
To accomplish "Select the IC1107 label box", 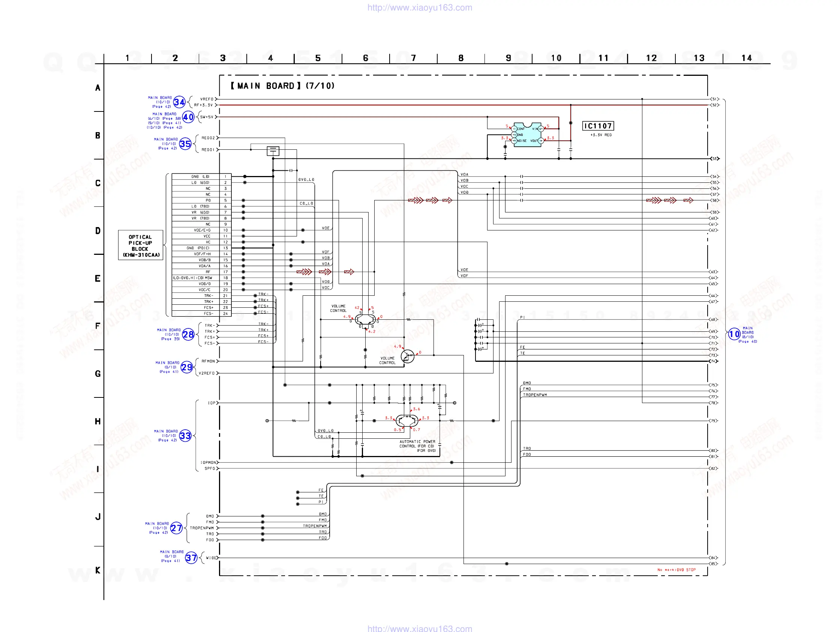I will point(598,126).
